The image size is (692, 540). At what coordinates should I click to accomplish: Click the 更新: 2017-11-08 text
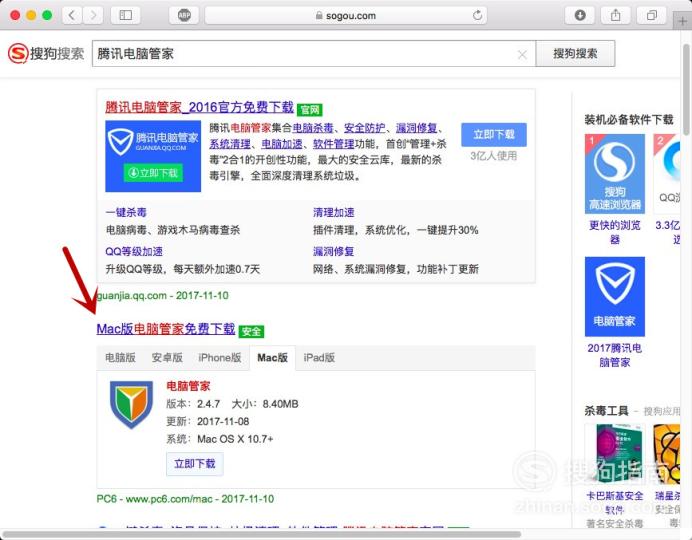207,421
